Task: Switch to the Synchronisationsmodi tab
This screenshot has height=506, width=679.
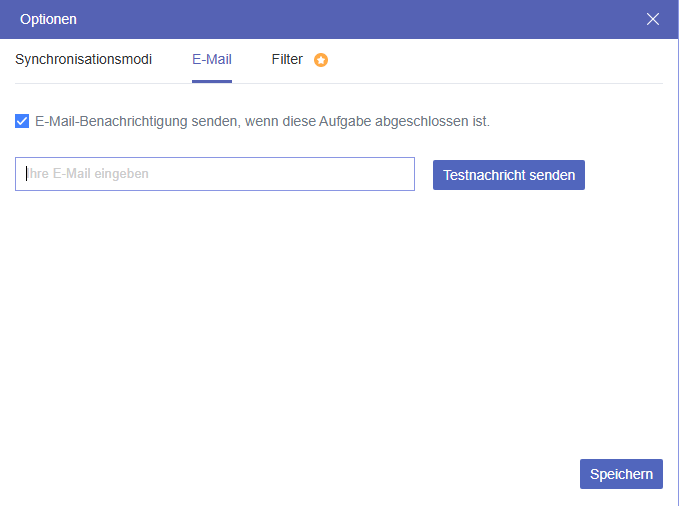Action: pos(83,60)
